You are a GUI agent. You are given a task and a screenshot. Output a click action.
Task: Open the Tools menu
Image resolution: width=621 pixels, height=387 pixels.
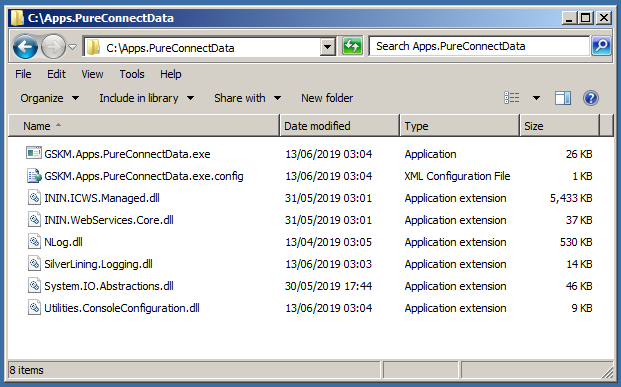coord(132,74)
